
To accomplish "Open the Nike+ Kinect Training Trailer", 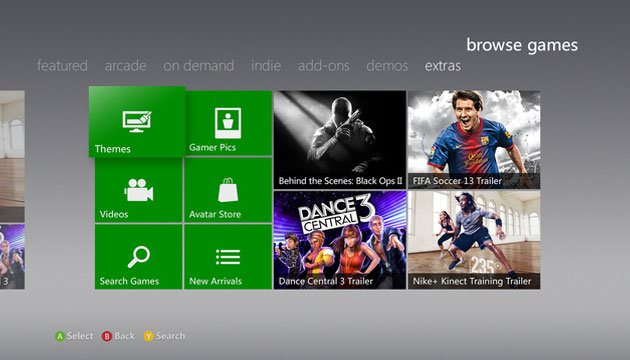I will [474, 240].
